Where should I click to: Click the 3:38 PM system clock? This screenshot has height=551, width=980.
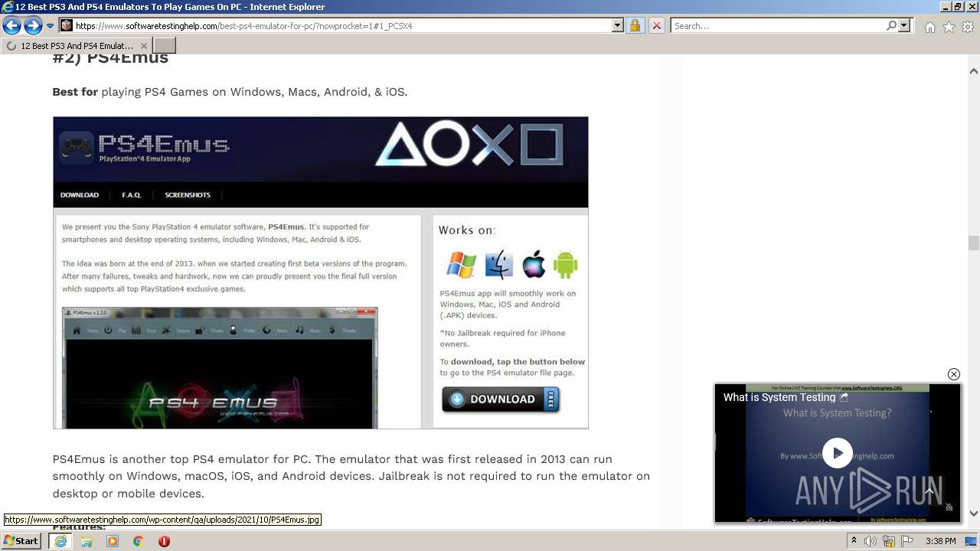[940, 541]
